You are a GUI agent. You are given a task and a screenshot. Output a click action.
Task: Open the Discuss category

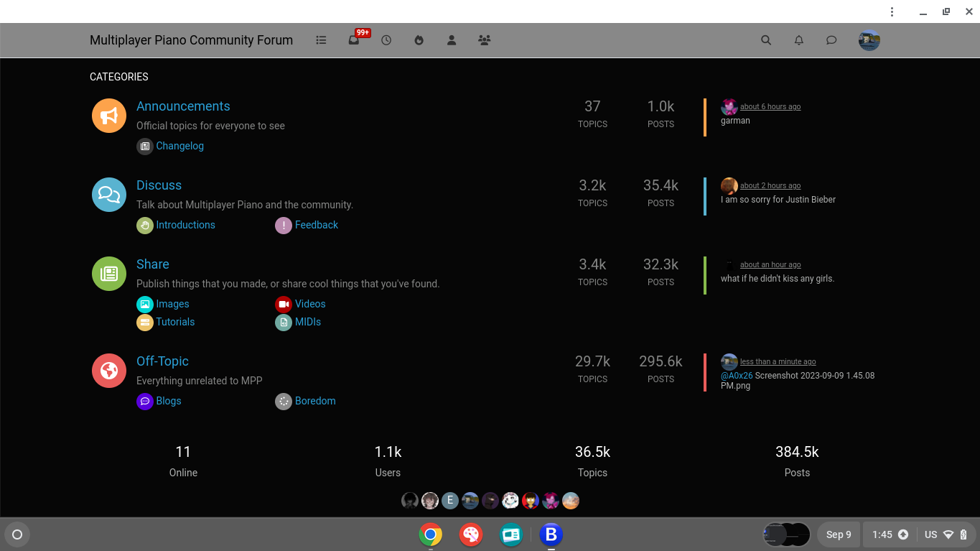[159, 185]
